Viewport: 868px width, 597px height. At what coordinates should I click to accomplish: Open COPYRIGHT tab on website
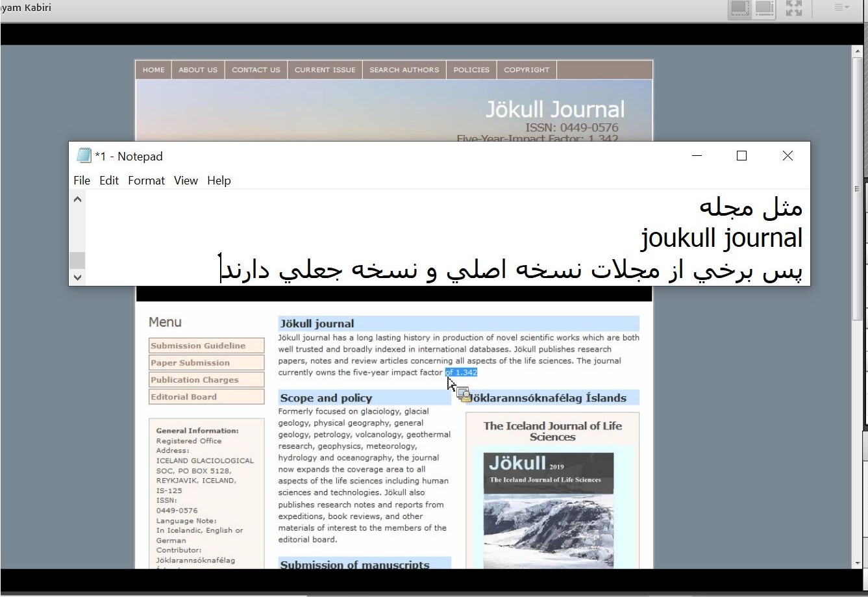tap(527, 70)
